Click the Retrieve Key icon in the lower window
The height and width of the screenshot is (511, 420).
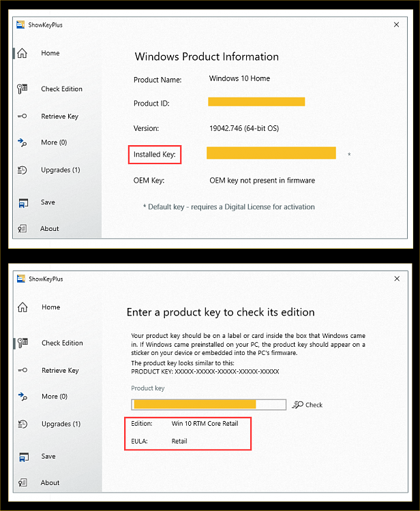pyautogui.click(x=22, y=371)
